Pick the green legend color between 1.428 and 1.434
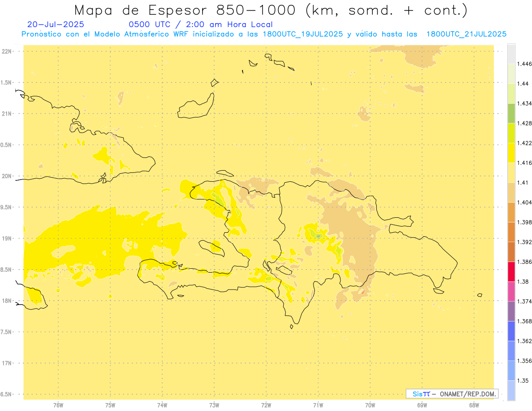The height and width of the screenshot is (411, 532). point(511,113)
